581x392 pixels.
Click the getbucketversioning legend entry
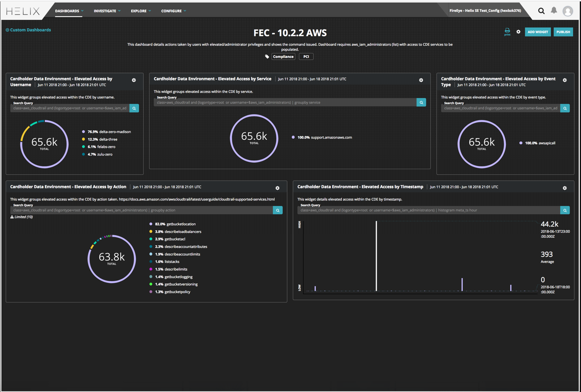tap(174, 284)
